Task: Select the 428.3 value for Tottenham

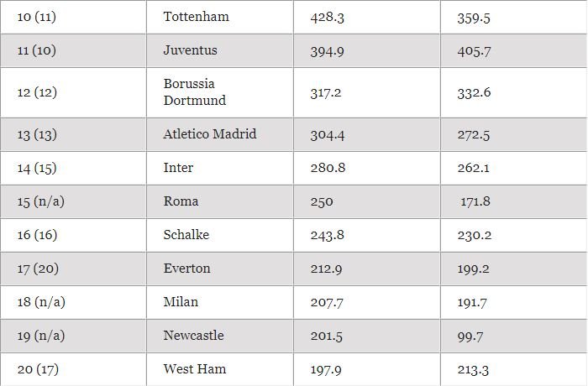Action: pyautogui.click(x=327, y=18)
